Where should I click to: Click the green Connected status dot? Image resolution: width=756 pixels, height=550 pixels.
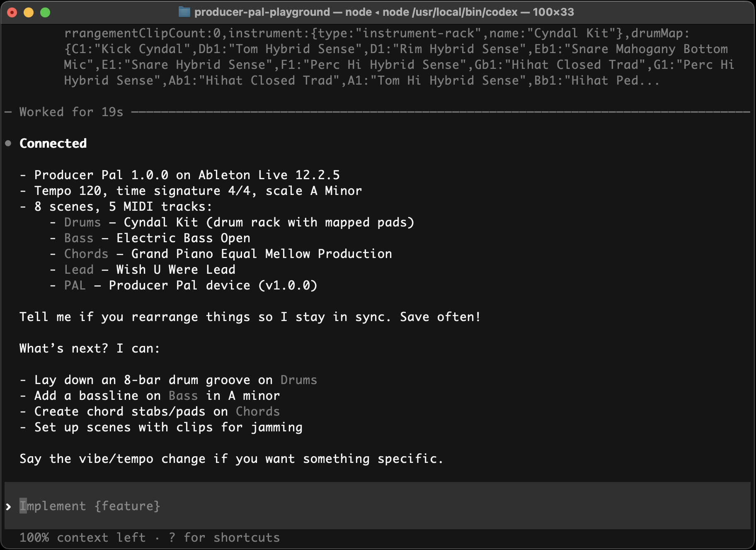point(8,143)
